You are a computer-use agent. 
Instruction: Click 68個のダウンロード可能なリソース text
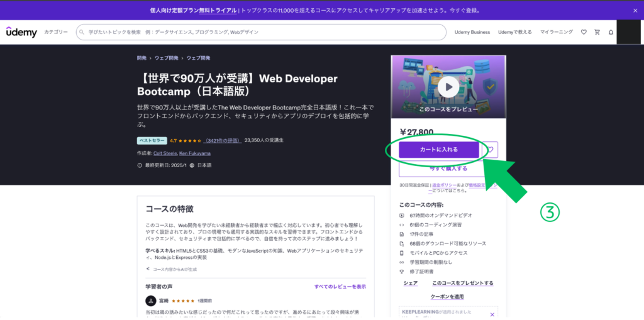point(448,243)
